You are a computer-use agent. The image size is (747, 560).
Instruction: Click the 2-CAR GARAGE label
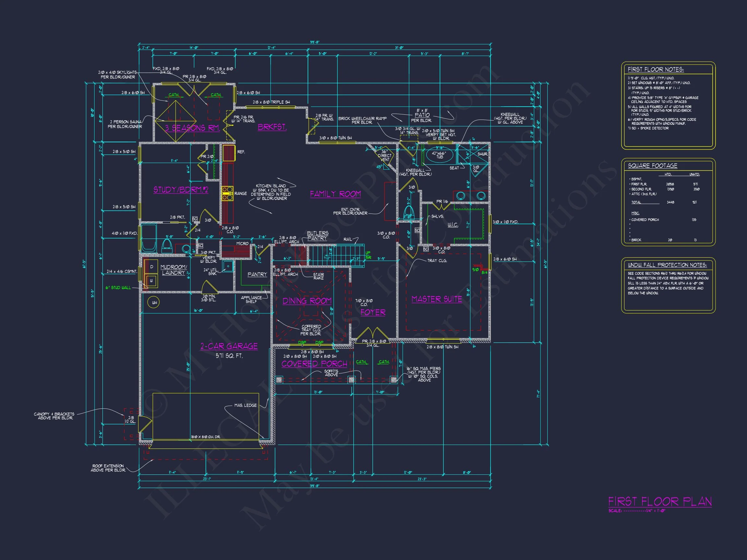[x=229, y=346]
